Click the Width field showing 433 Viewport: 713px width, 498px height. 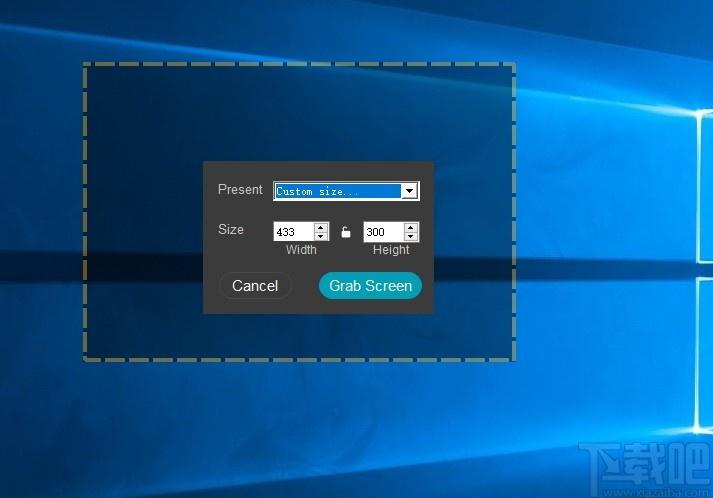coord(294,232)
